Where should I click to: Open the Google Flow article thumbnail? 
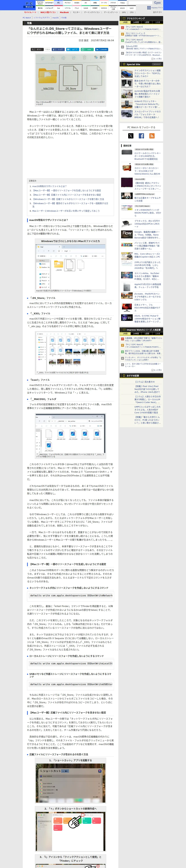127,234
